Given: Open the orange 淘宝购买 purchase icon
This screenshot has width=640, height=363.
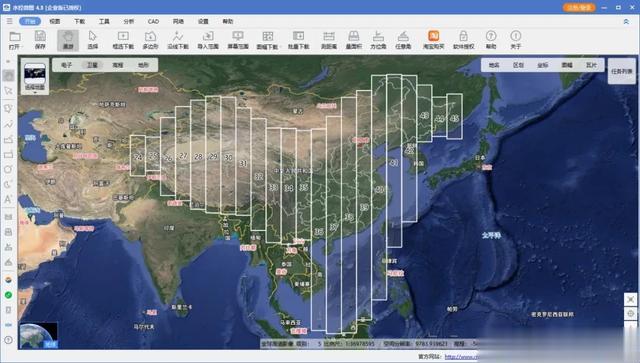Looking at the screenshot, I should [433, 40].
